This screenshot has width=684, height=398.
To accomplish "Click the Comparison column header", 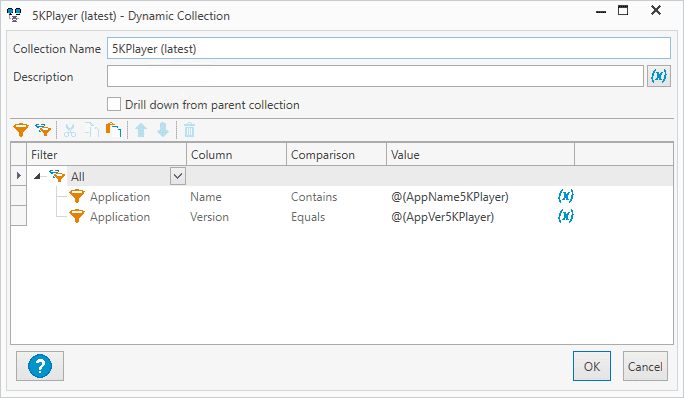I will coord(336,154).
